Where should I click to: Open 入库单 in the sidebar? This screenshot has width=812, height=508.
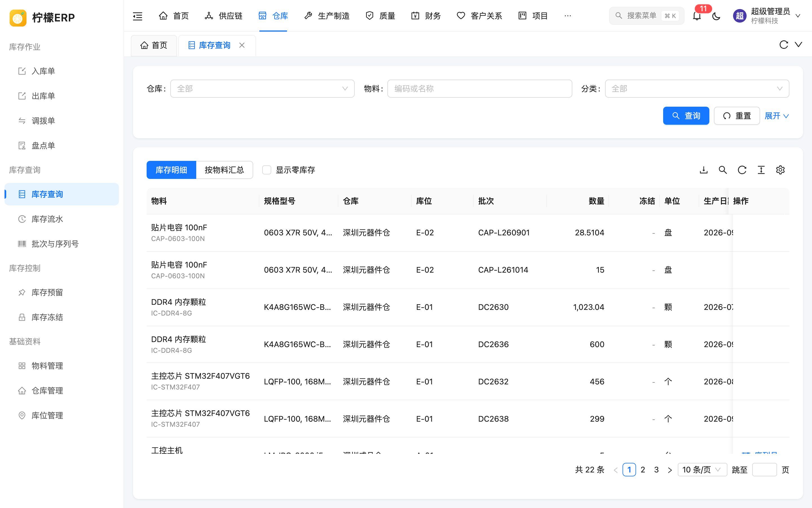click(62, 71)
